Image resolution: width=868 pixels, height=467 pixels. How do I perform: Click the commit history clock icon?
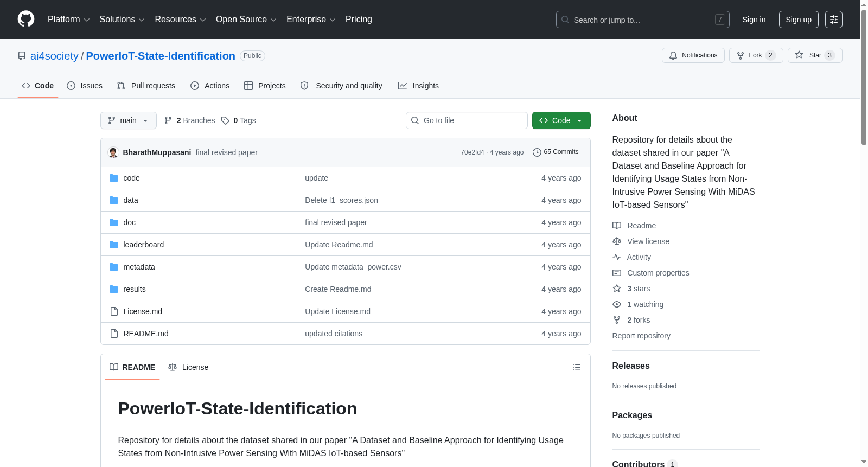(x=537, y=152)
